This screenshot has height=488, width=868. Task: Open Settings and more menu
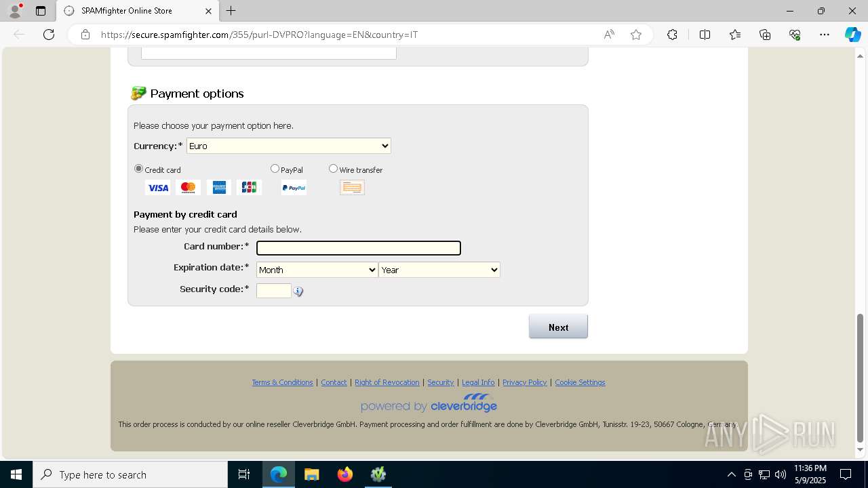tap(825, 35)
